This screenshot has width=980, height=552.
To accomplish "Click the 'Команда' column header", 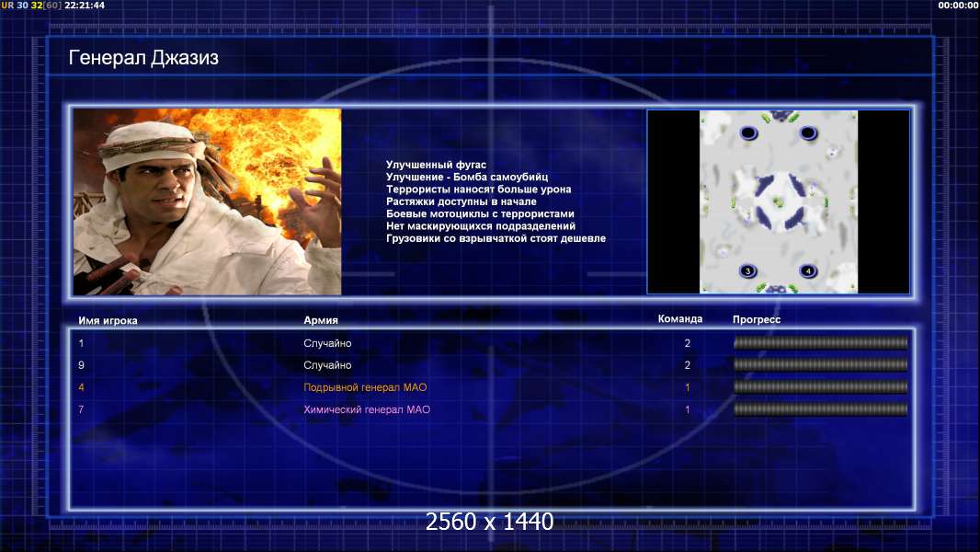I will (x=680, y=319).
